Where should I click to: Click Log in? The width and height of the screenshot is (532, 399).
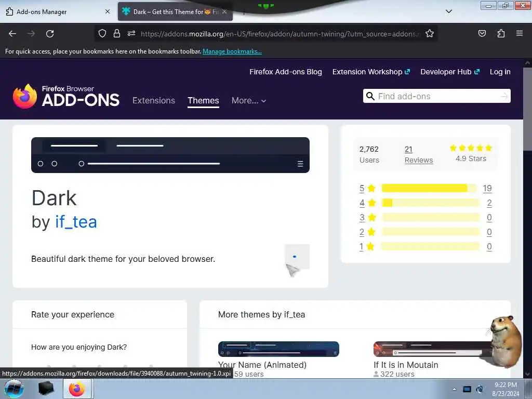[x=500, y=72]
